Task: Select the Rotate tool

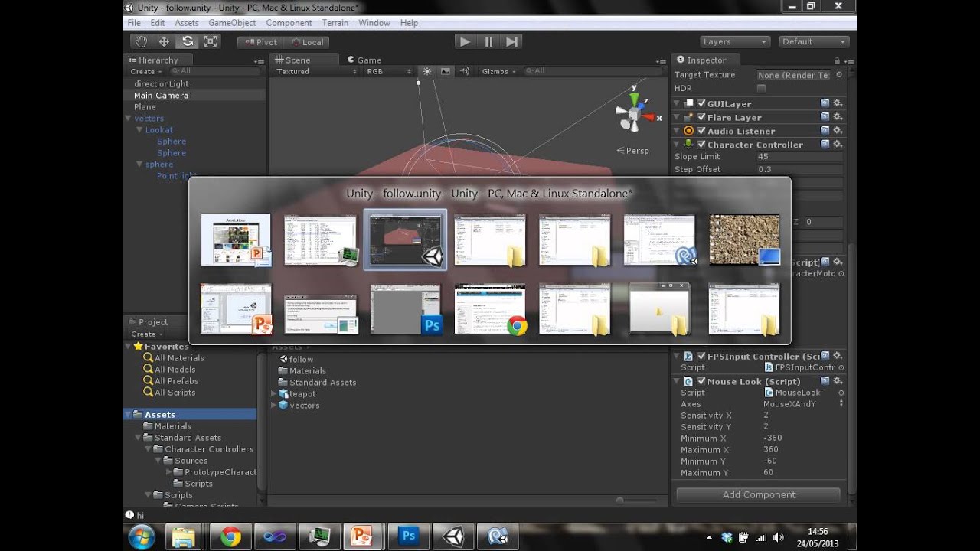Action: pyautogui.click(x=187, y=41)
